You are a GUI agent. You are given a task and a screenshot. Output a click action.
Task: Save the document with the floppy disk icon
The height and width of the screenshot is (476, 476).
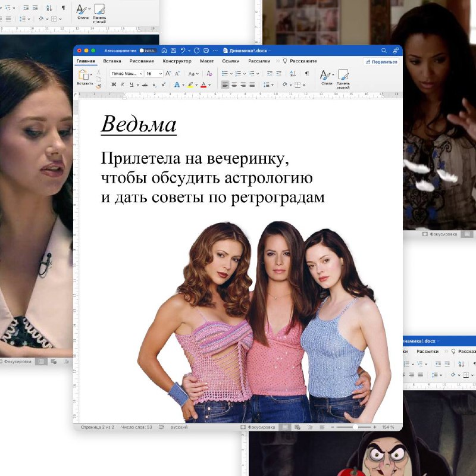pos(173,51)
